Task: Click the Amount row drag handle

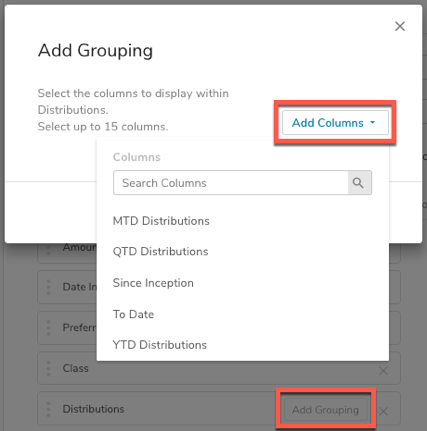Action: click(48, 250)
